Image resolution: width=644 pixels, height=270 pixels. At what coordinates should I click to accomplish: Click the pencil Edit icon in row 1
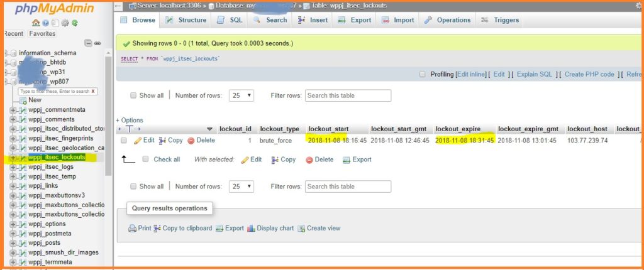point(138,140)
